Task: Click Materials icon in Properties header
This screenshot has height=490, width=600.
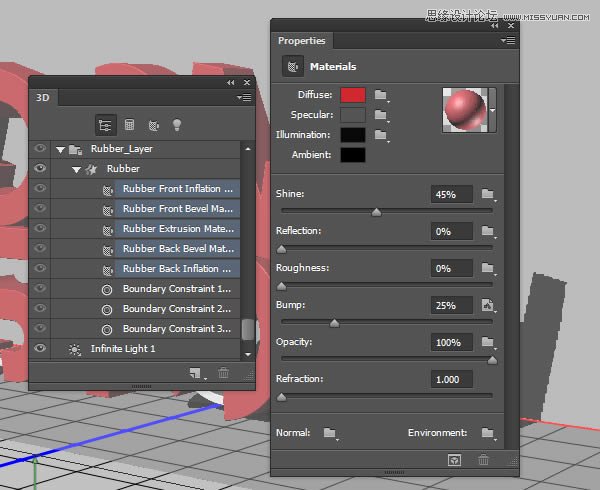Action: point(293,67)
